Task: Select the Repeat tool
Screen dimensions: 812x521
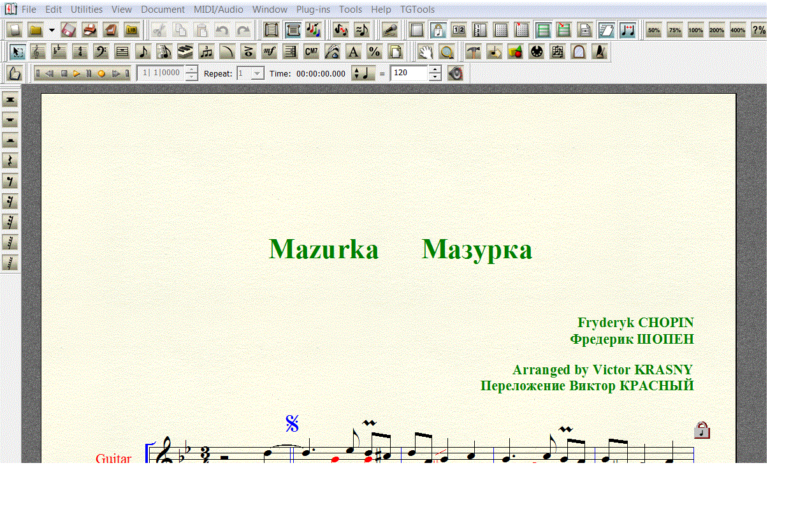Action: tap(291, 52)
